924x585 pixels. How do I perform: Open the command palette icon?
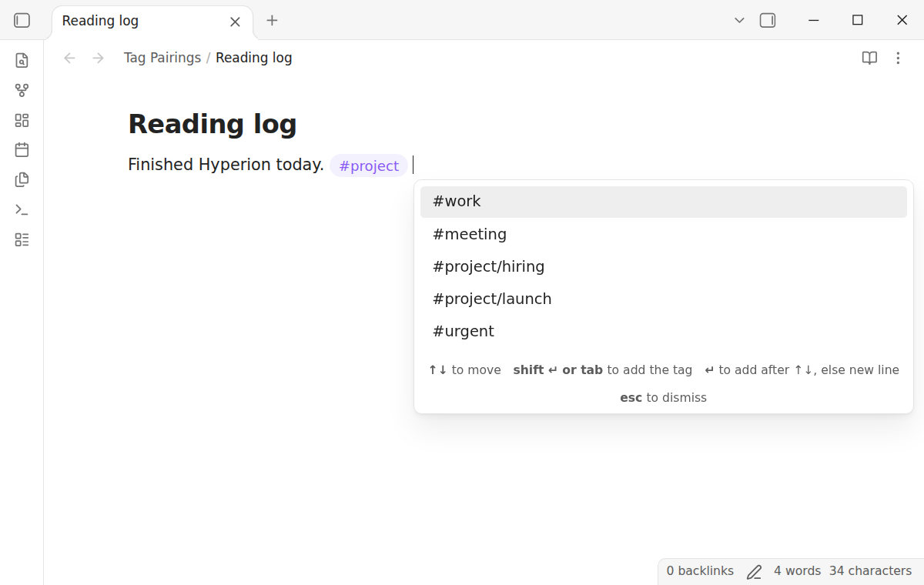pos(22,209)
